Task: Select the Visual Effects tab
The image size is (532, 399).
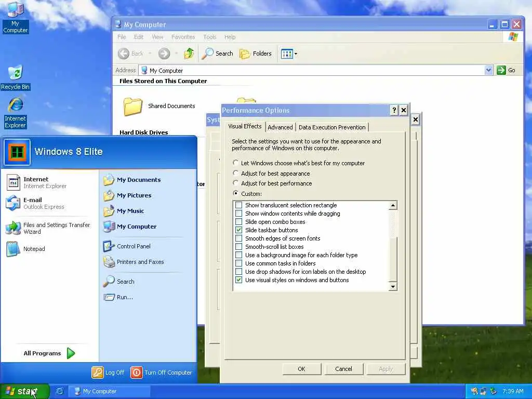Action: (245, 126)
